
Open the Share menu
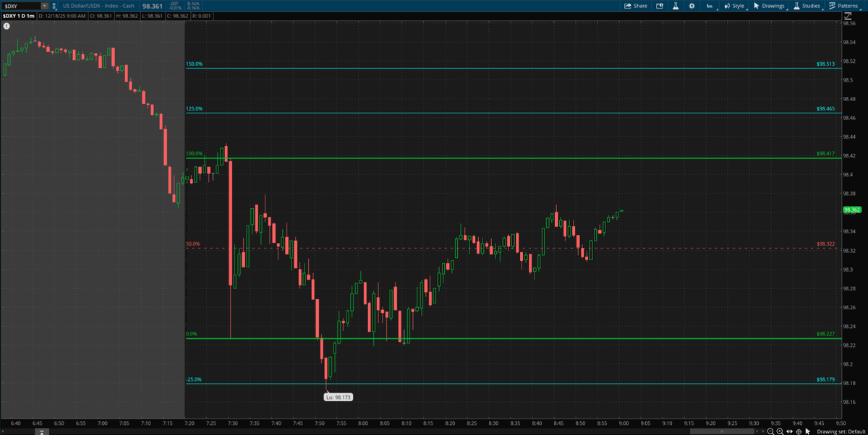pyautogui.click(x=636, y=5)
